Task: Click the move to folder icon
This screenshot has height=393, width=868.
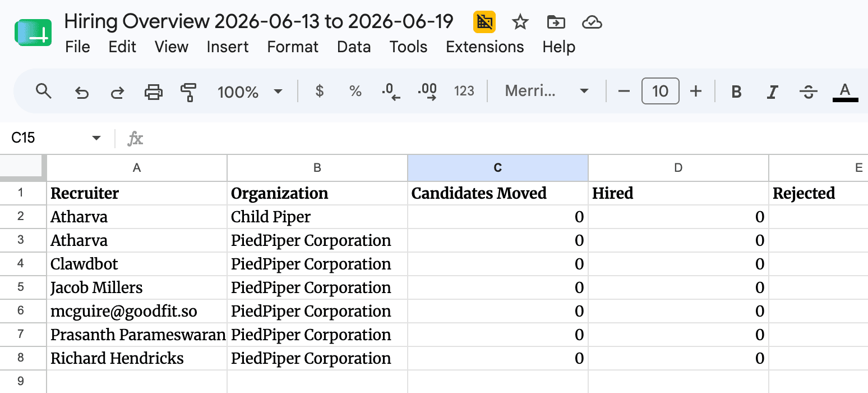Action: pos(556,22)
